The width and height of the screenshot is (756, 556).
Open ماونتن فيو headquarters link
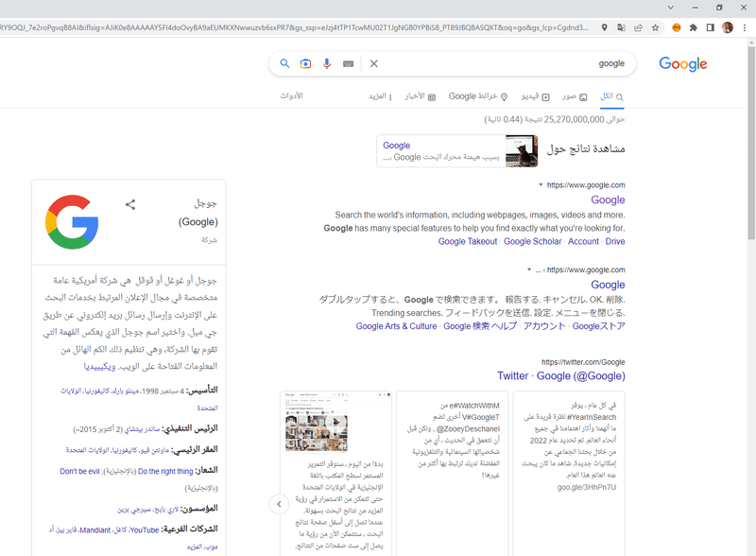click(154, 450)
